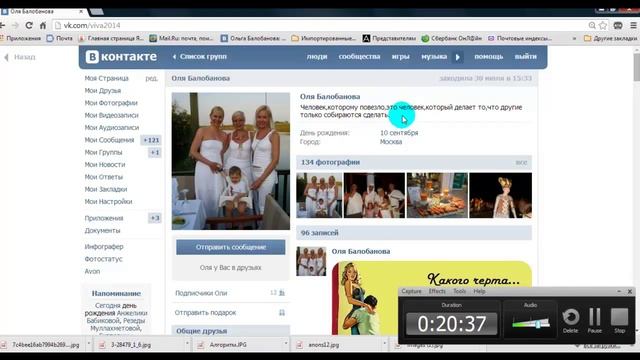Open the Capture menu in recorder
The height and width of the screenshot is (360, 640).
[x=411, y=291]
